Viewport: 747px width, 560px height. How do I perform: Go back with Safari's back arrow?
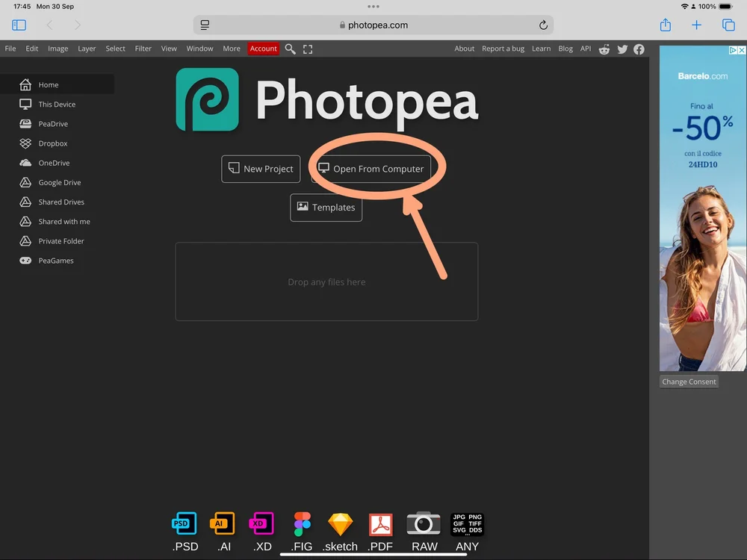[x=49, y=25]
